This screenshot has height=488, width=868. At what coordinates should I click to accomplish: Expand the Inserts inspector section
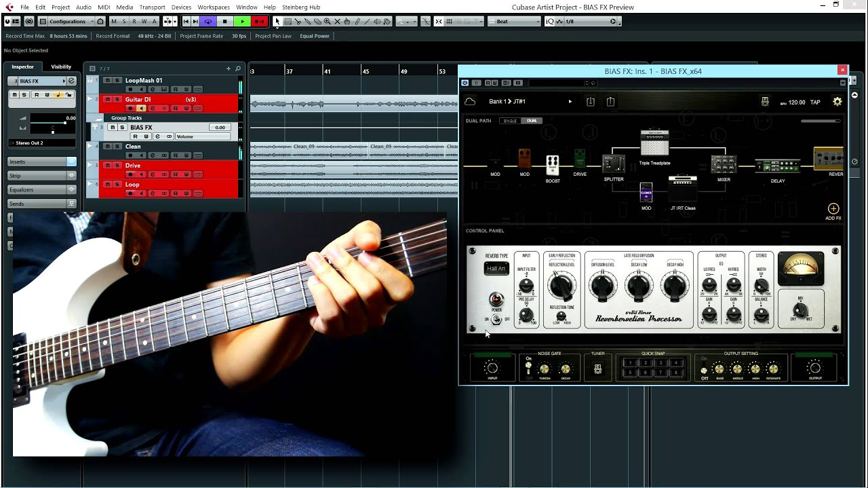(x=42, y=162)
